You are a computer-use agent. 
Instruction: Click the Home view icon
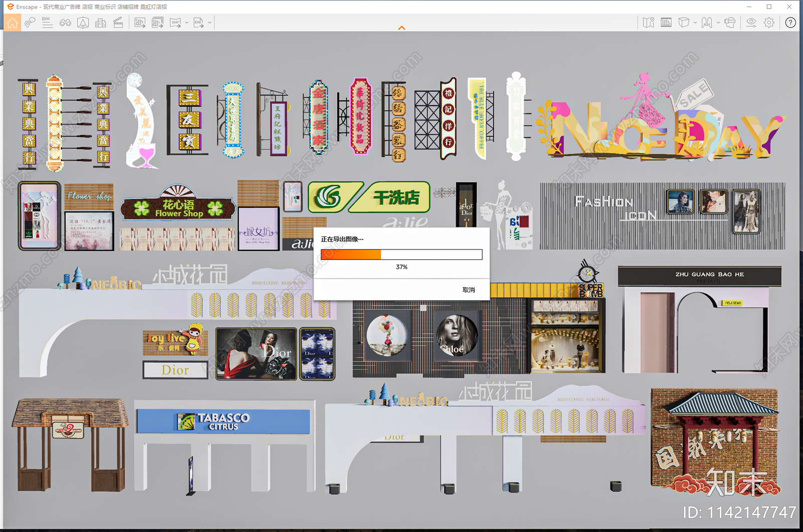(x=12, y=23)
